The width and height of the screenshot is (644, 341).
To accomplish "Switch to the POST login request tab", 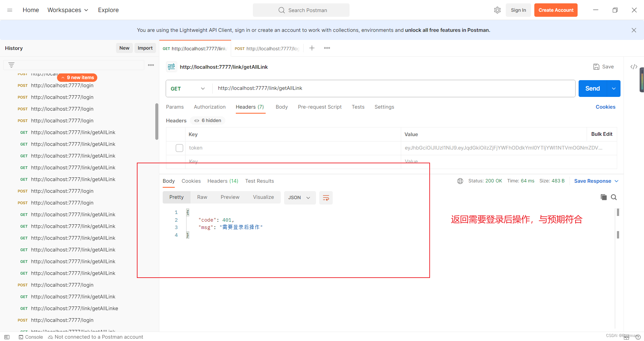I will coord(267,49).
